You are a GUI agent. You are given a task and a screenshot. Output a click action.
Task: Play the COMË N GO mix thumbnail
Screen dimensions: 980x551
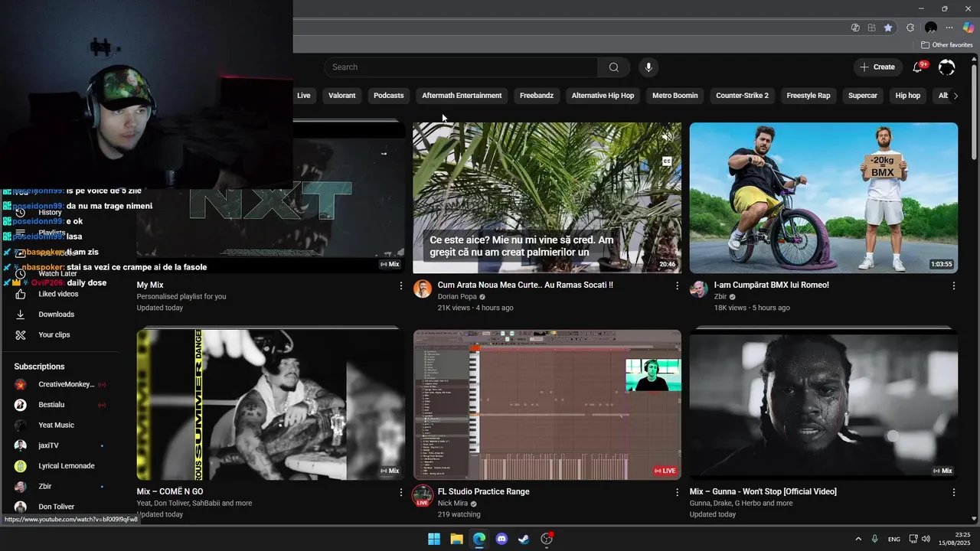(271, 405)
